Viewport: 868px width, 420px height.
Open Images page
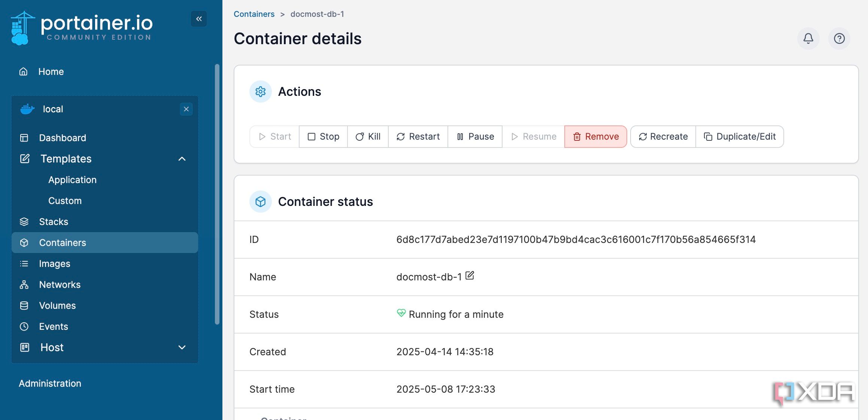(55, 264)
